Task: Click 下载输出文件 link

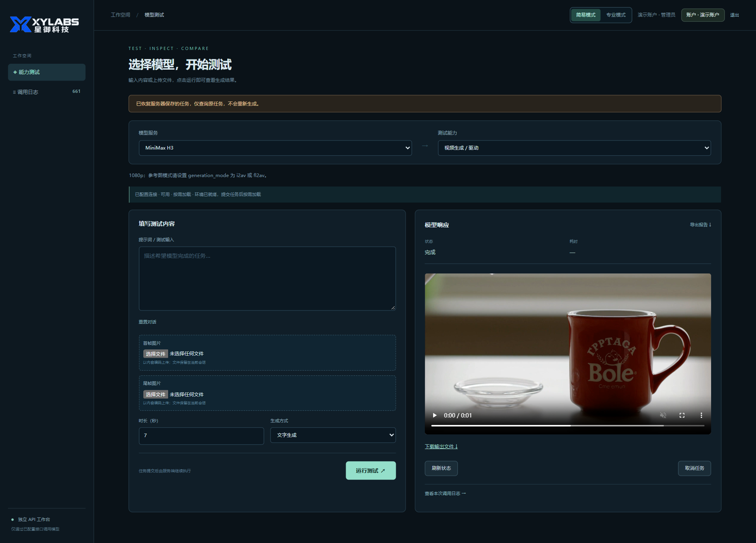Action: click(x=441, y=447)
